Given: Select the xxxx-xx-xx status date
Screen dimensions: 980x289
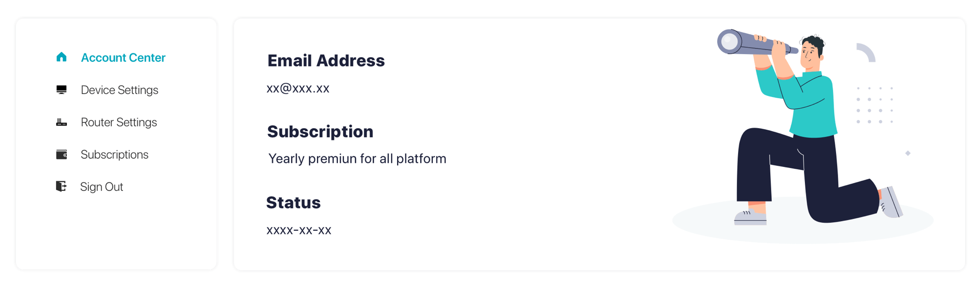Looking at the screenshot, I should [x=299, y=230].
